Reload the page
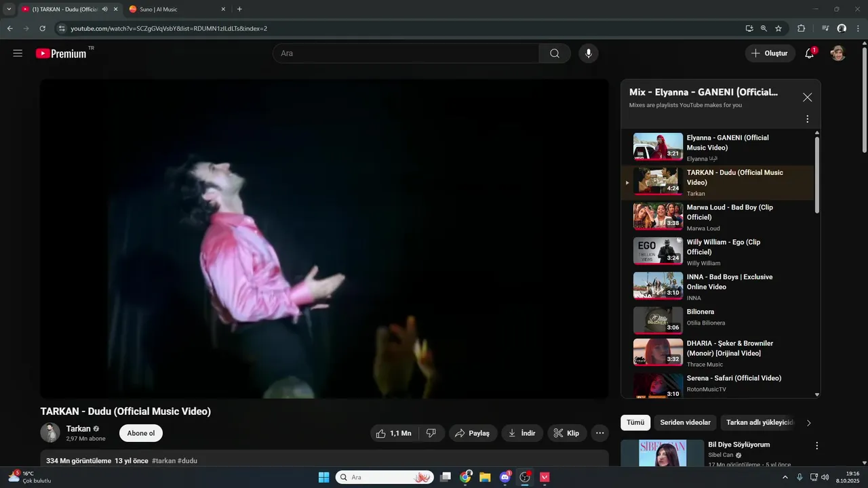The width and height of the screenshot is (868, 488). point(42,28)
